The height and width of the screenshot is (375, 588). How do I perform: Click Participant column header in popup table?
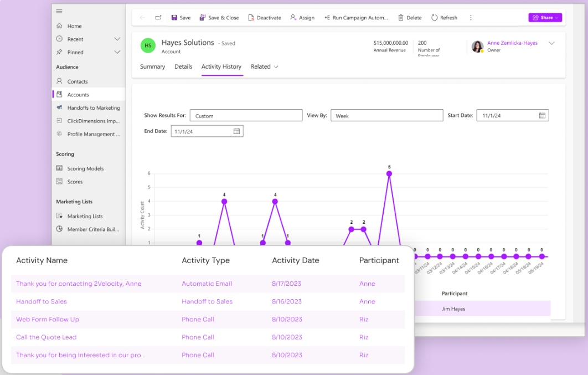[379, 260]
